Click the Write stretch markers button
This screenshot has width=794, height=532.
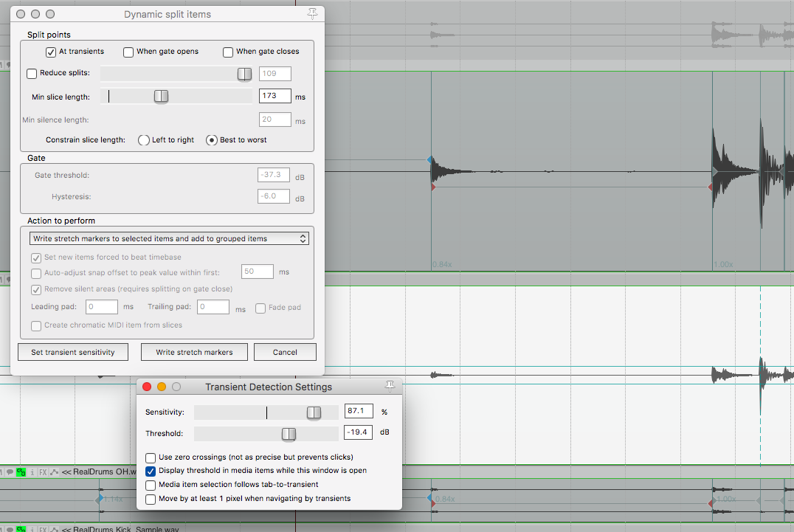tap(194, 352)
